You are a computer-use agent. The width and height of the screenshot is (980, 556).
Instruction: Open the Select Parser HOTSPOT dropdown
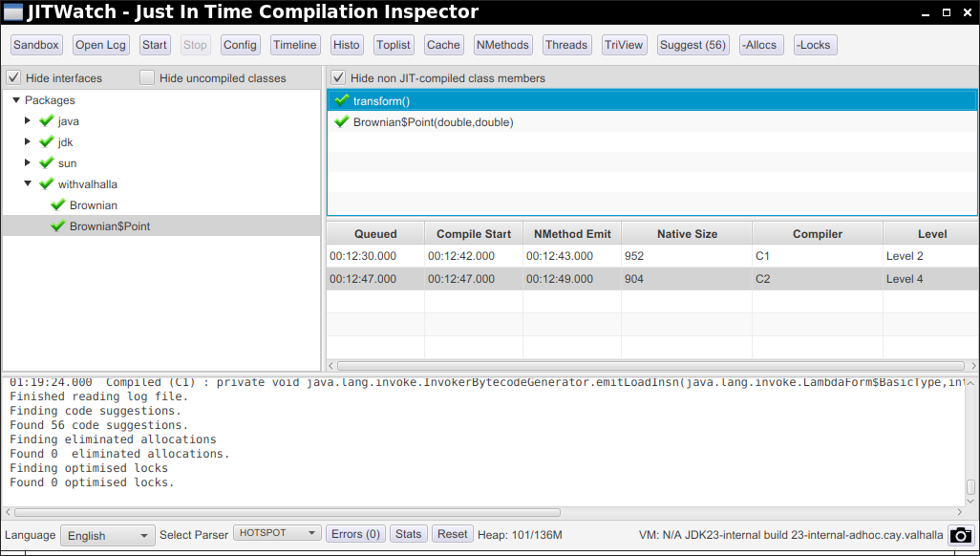[x=277, y=533]
